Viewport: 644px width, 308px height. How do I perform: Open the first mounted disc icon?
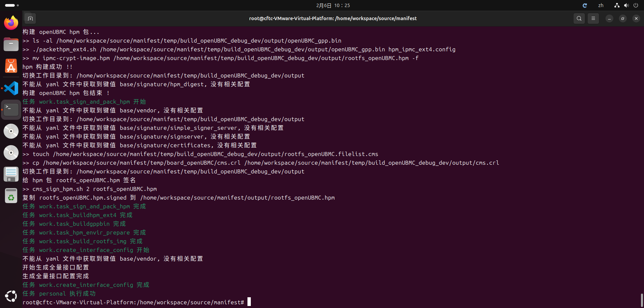pyautogui.click(x=11, y=131)
